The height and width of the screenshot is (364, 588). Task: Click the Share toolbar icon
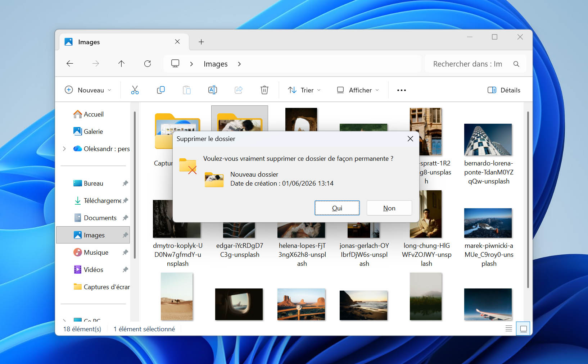point(239,90)
